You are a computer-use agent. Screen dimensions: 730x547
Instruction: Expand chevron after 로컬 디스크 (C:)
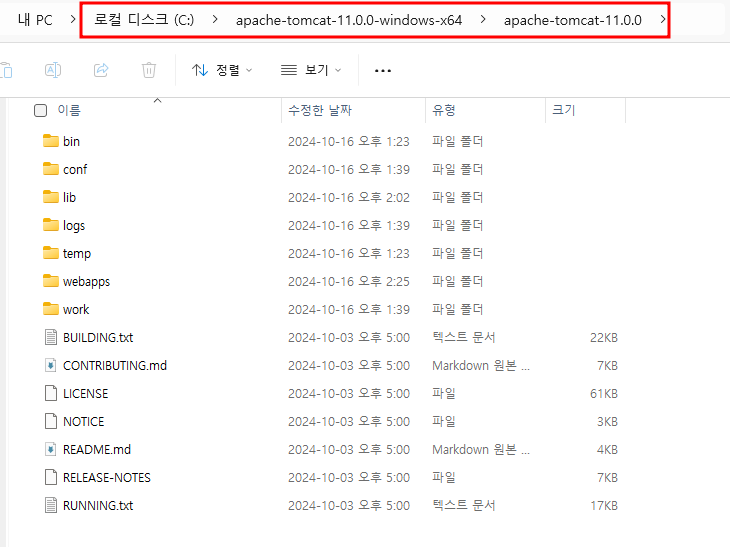coord(215,20)
